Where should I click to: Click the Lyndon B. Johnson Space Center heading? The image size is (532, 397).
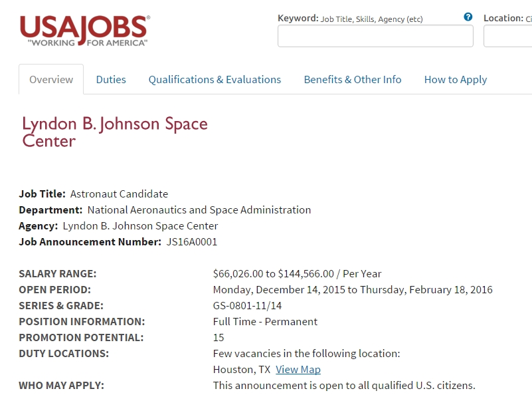coord(115,132)
